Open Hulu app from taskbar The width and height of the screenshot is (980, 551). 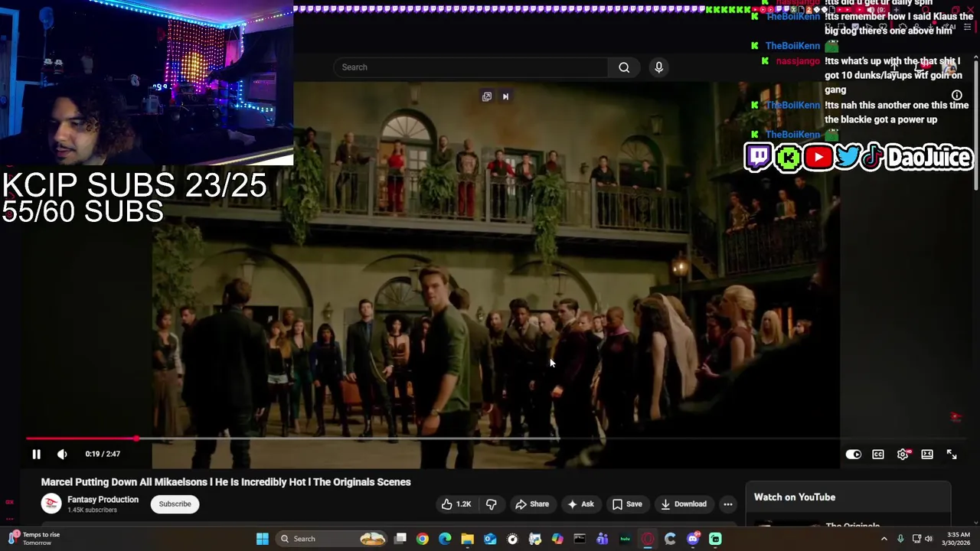625,539
